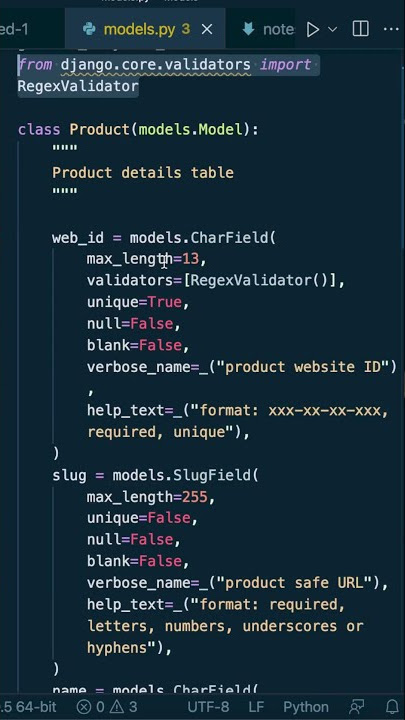Run the Python file with play icon
405x720 pixels.
click(x=313, y=30)
